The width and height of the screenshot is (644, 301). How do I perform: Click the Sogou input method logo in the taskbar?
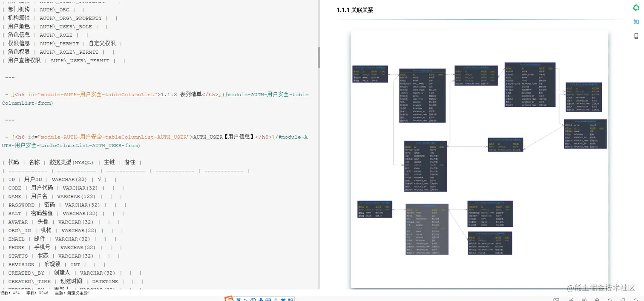(228, 299)
